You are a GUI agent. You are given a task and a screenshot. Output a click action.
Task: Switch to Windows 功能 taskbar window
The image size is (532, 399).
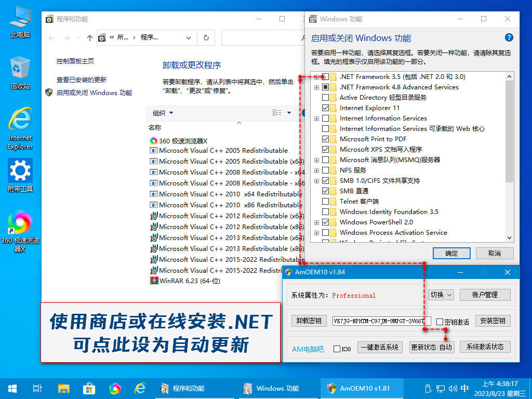coord(277,389)
